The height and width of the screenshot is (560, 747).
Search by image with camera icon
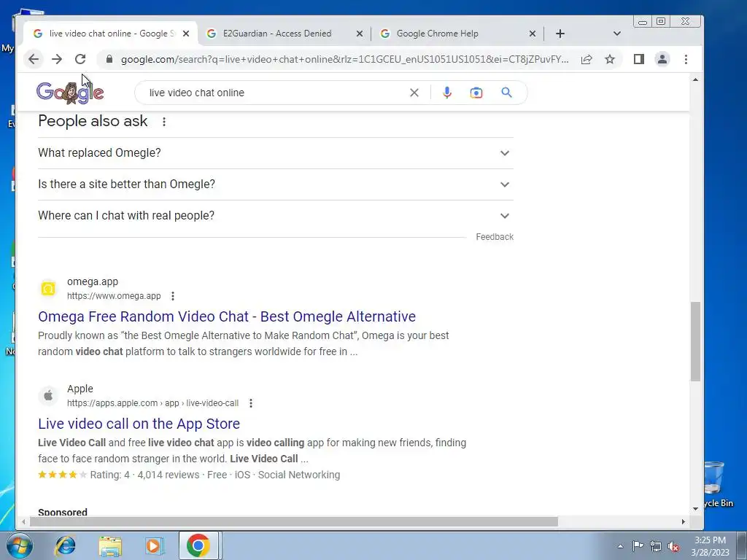tap(476, 93)
